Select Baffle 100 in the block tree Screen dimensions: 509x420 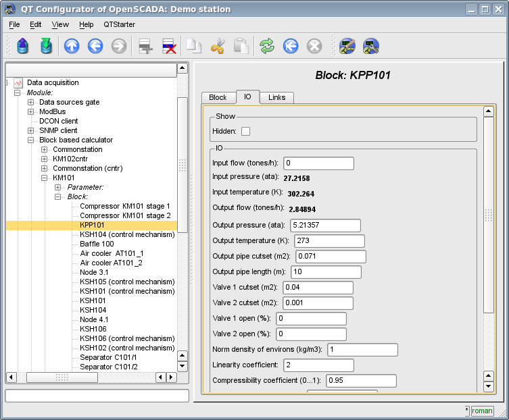click(97, 244)
